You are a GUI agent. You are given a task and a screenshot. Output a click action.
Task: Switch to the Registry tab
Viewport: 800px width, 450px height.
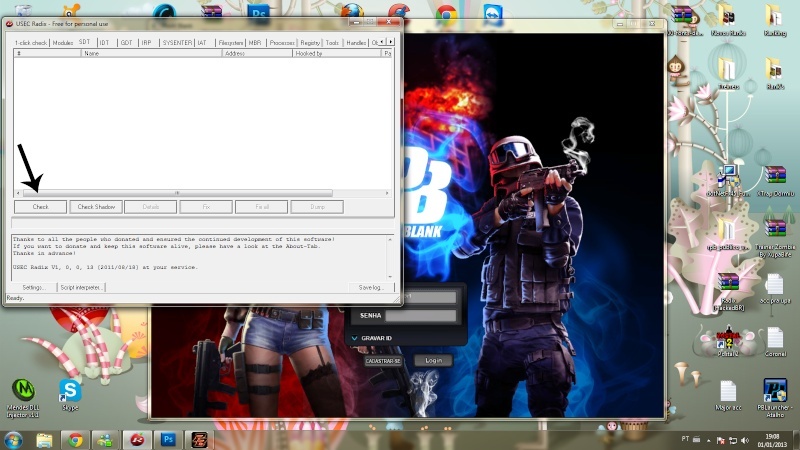click(x=310, y=43)
